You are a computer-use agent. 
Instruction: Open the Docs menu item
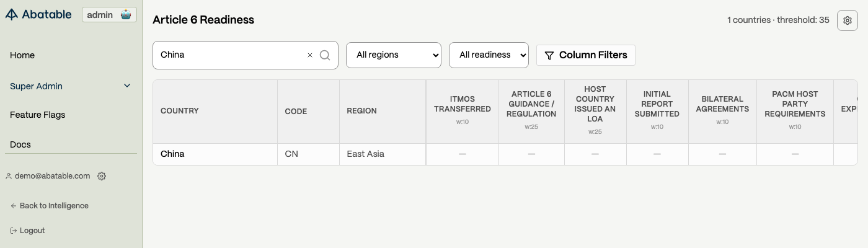pos(20,144)
